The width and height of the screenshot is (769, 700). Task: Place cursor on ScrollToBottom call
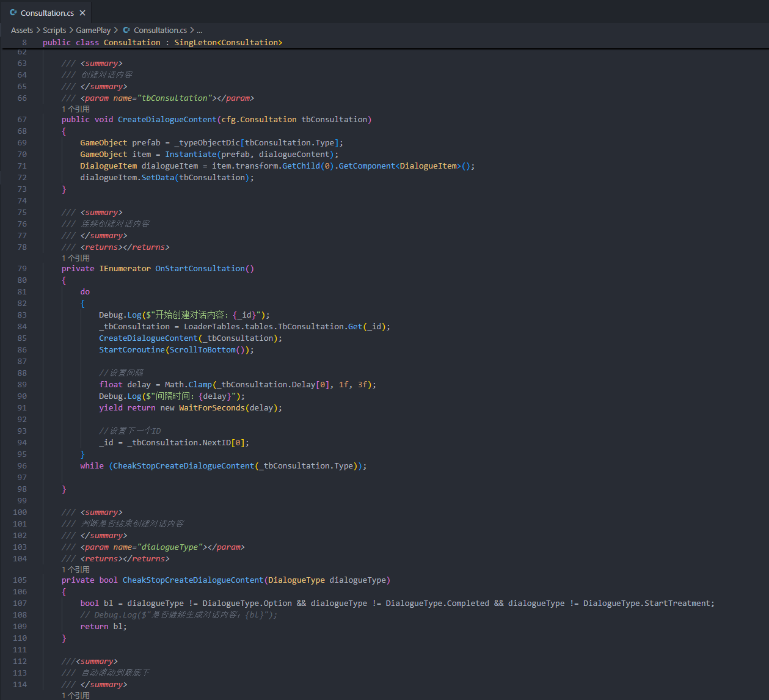pos(202,349)
